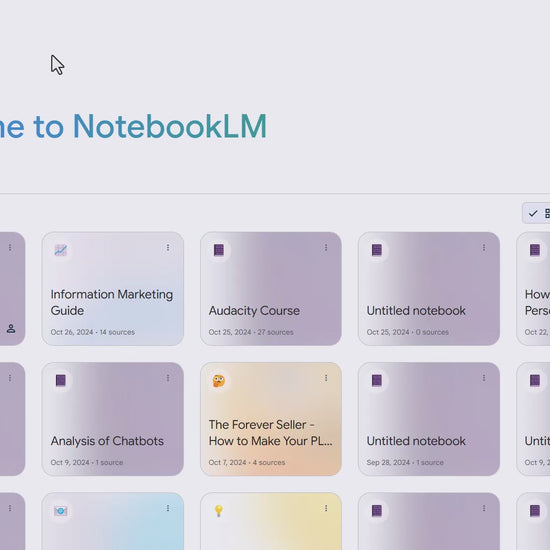The width and height of the screenshot is (550, 550).
Task: Open the Information Marketing Guide notebook
Action: 113,289
